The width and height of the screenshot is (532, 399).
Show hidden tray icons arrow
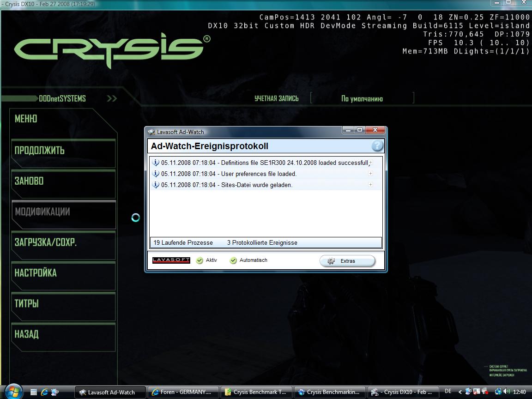point(460,392)
